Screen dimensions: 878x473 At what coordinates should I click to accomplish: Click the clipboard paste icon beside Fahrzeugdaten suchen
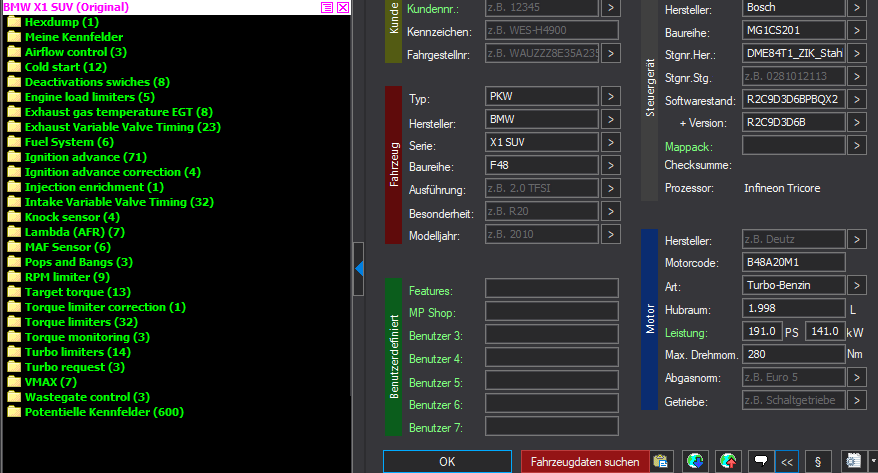[x=661, y=461]
